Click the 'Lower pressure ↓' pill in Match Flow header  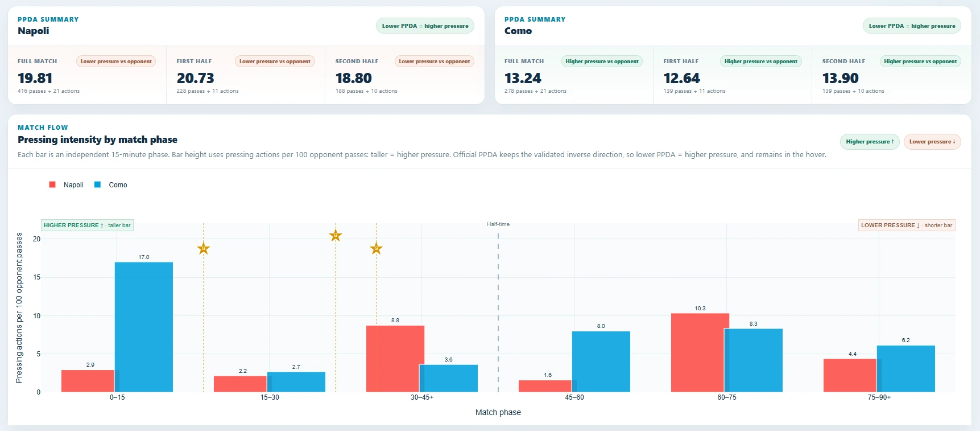932,142
